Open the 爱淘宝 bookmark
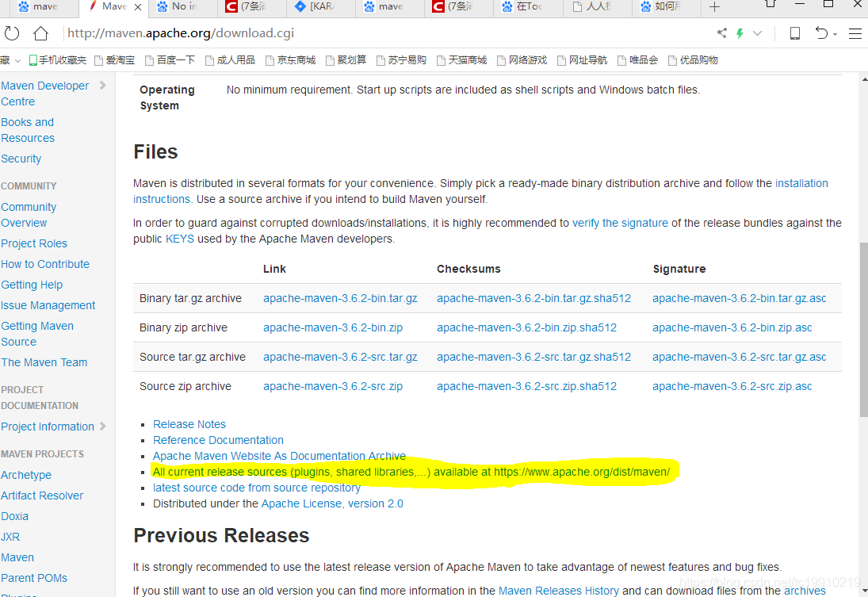Viewport: 868px width, 597px height. pos(115,59)
